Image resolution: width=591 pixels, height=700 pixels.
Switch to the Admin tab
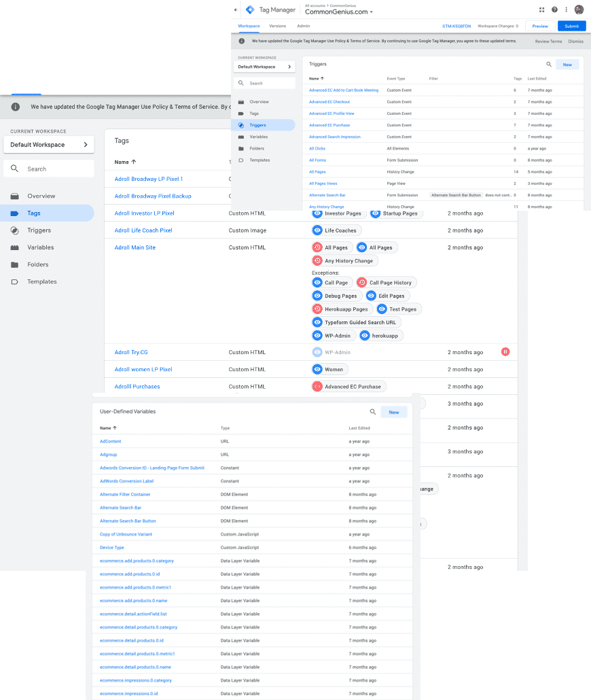[304, 26]
